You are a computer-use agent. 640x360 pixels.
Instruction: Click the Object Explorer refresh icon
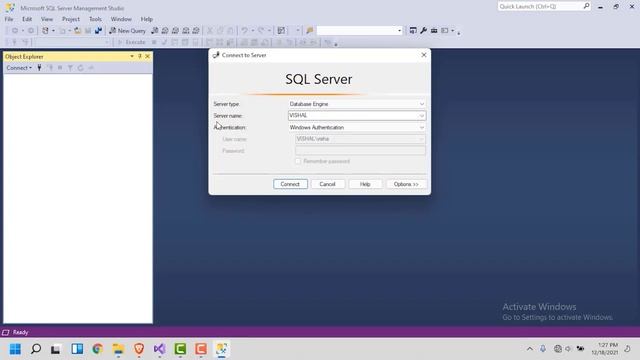(x=80, y=68)
